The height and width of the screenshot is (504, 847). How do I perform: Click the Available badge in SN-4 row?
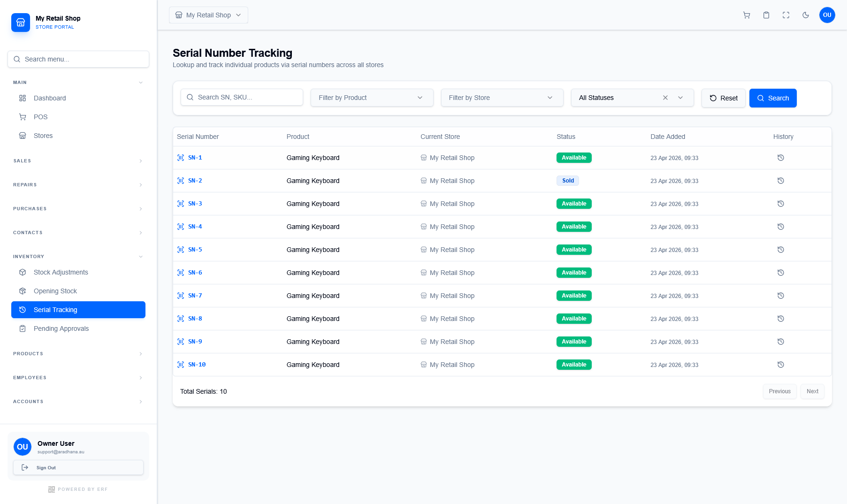574,227
